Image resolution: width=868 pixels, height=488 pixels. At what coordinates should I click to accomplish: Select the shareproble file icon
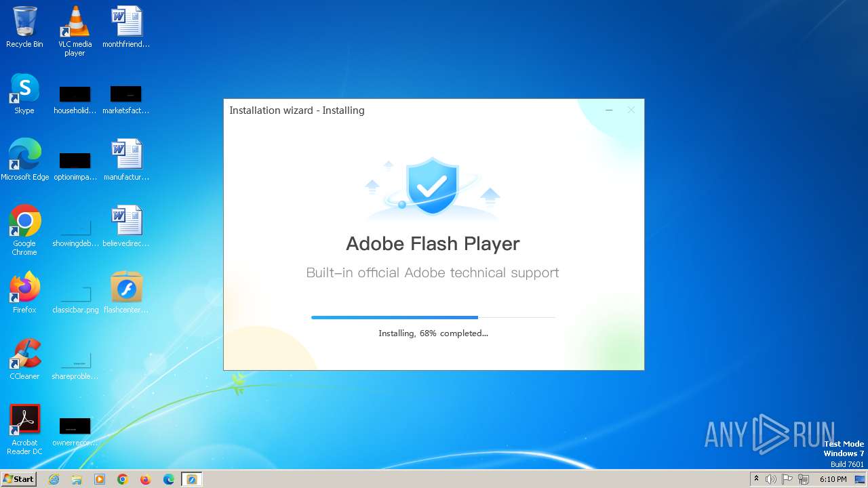pos(75,365)
